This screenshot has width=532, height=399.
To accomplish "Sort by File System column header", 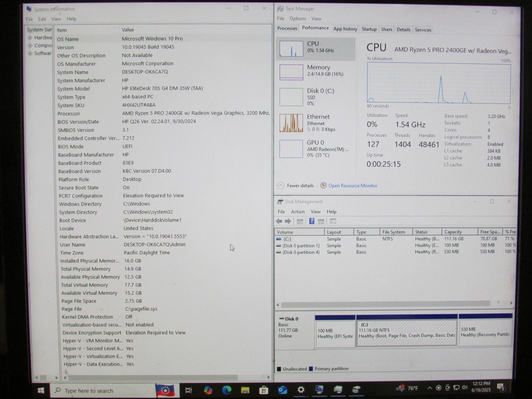I will tap(396, 232).
